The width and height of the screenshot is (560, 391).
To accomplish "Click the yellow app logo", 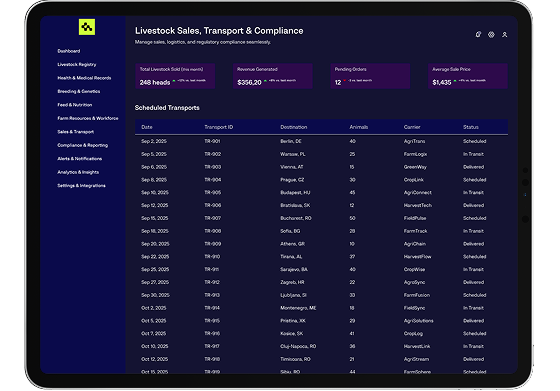I will pyautogui.click(x=87, y=27).
